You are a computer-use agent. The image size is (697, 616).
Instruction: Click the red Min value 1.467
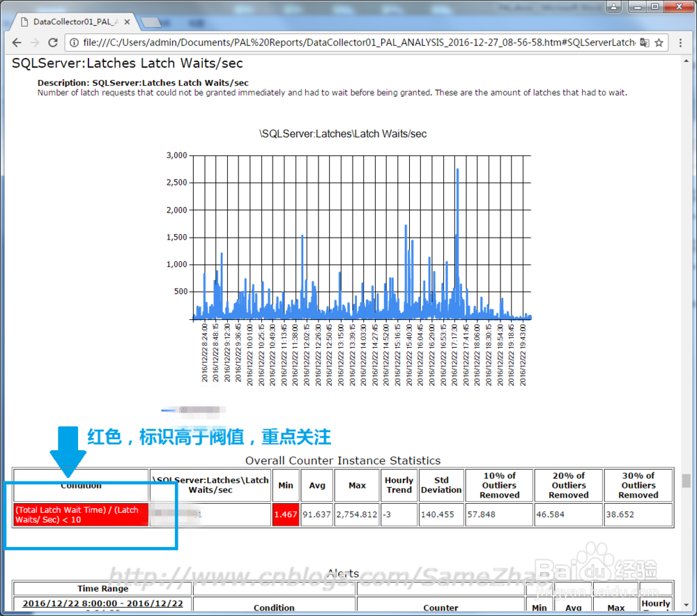(x=285, y=515)
